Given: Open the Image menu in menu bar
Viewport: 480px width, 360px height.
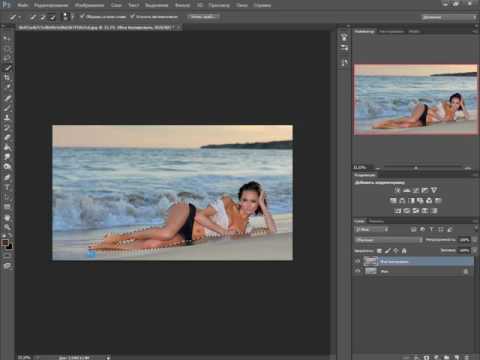Looking at the screenshot, I should pos(89,5).
